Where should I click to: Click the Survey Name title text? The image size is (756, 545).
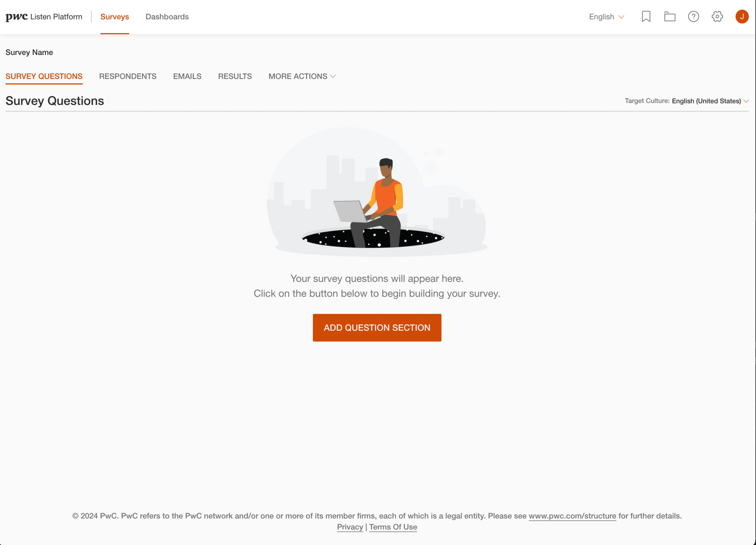pyautogui.click(x=29, y=52)
